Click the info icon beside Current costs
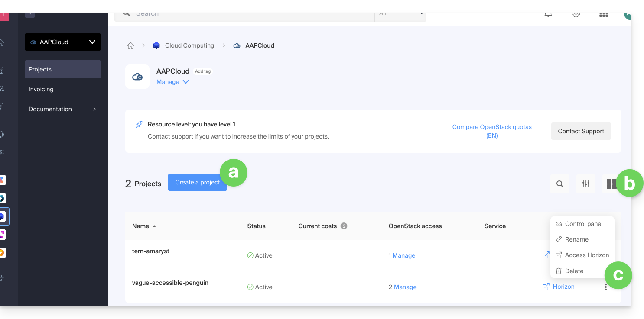This screenshot has height=319, width=644. click(344, 226)
